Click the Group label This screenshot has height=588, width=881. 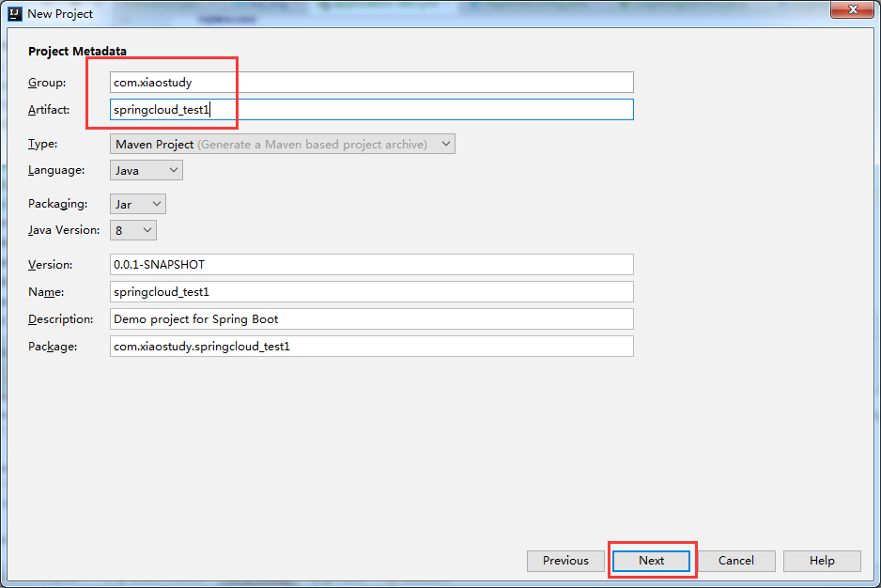(47, 82)
